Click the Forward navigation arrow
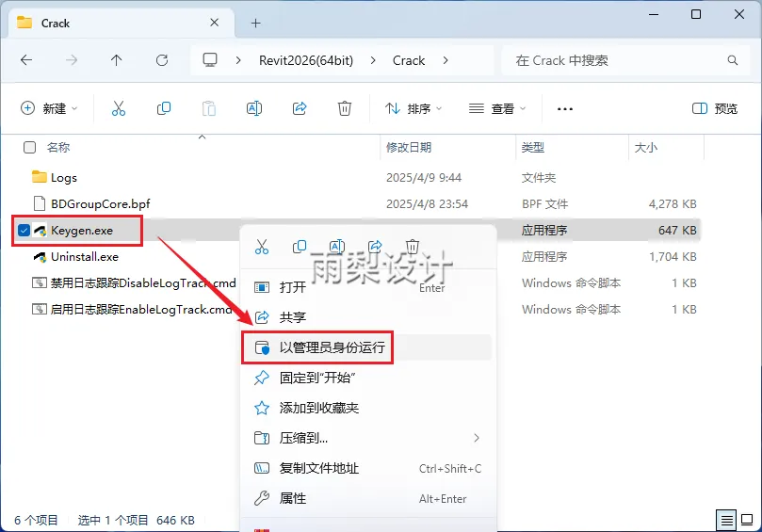Viewport: 762px width, 532px height. coord(72,60)
